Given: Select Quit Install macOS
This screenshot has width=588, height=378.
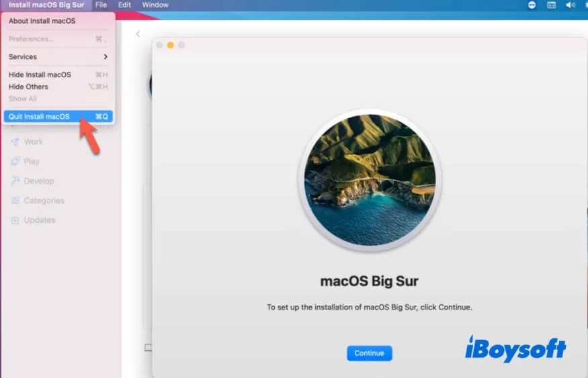Looking at the screenshot, I should [58, 117].
